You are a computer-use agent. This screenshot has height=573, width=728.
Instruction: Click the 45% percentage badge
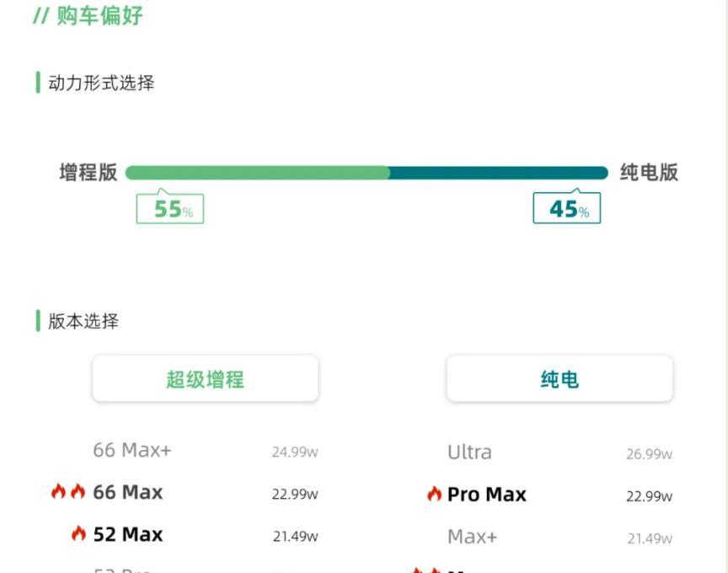(567, 209)
